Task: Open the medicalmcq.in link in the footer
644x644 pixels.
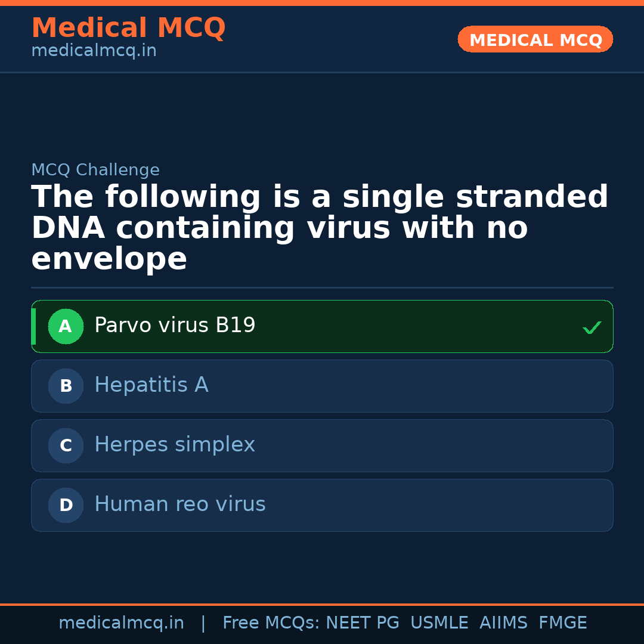Action: coord(121,623)
